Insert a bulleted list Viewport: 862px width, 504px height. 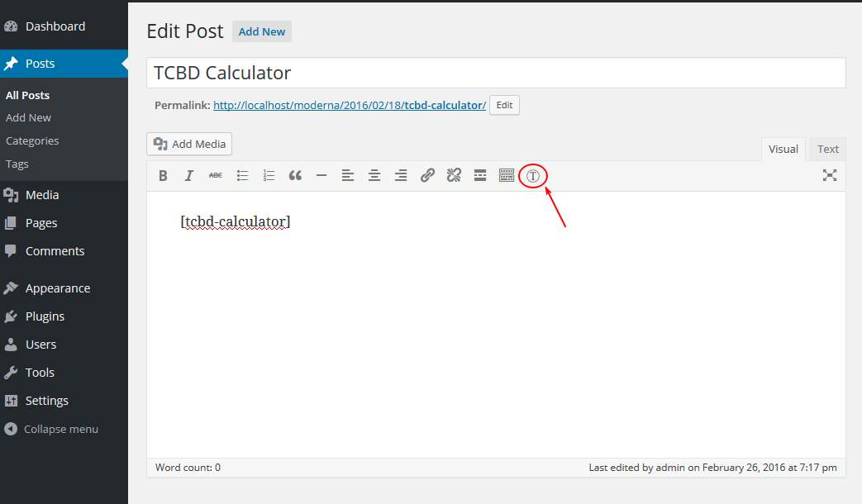242,175
